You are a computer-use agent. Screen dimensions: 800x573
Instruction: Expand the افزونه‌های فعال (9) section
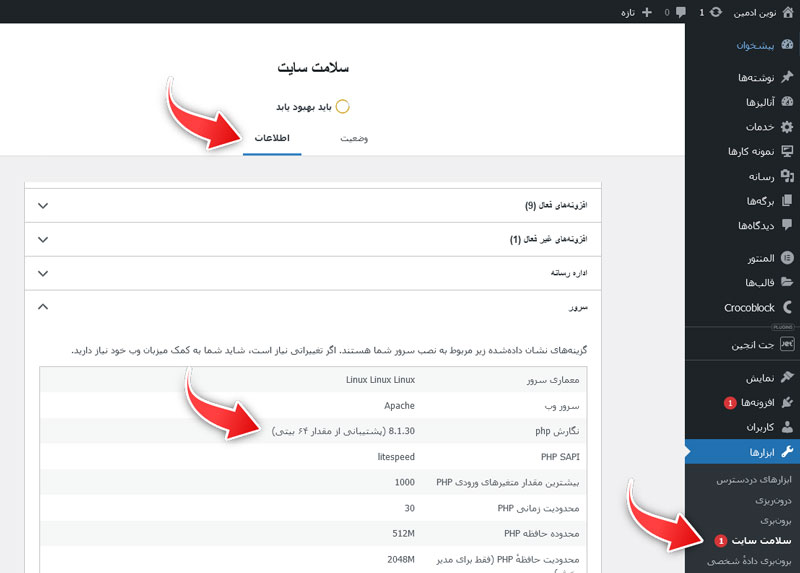(x=313, y=205)
